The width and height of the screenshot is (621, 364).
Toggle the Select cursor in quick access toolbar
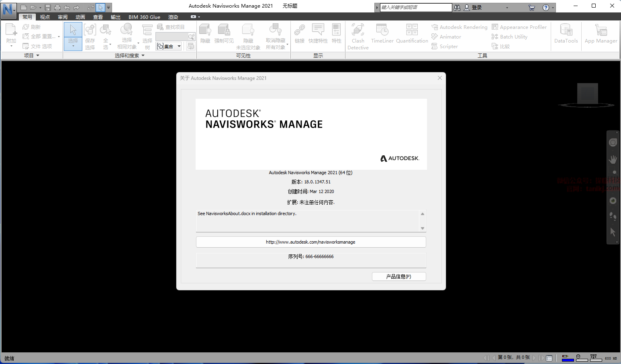point(100,8)
